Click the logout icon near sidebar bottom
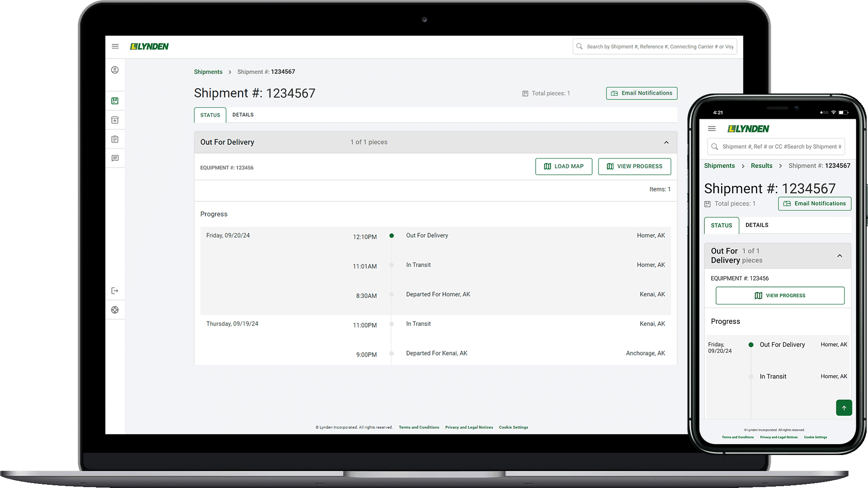The width and height of the screenshot is (868, 488). point(115,290)
